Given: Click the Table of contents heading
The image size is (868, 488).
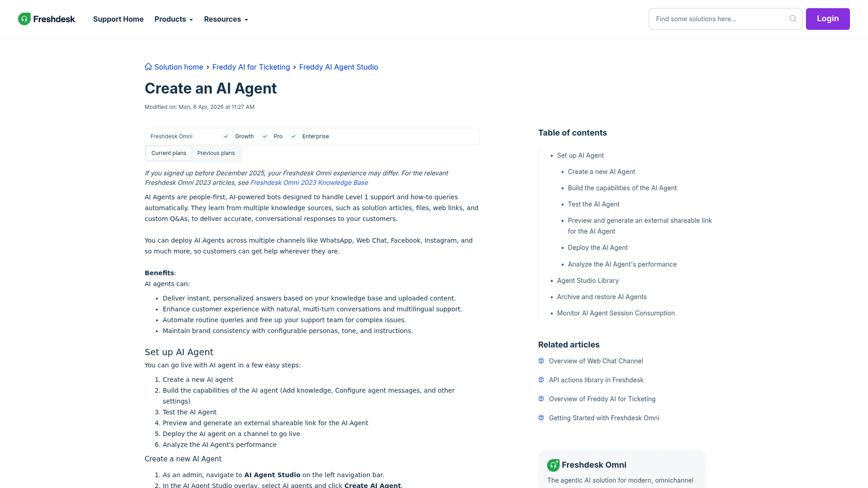Looking at the screenshot, I should coord(572,133).
